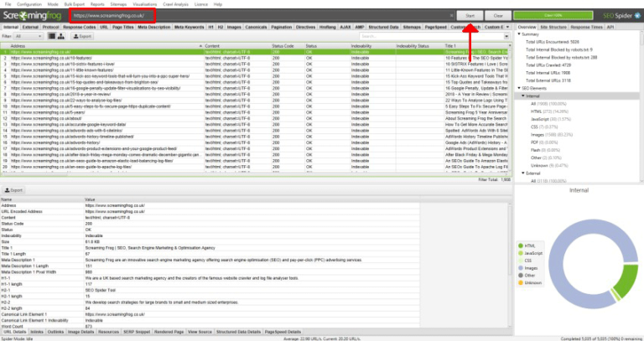Clear the URL field with the x icon
644x341 pixels.
pos(451,16)
